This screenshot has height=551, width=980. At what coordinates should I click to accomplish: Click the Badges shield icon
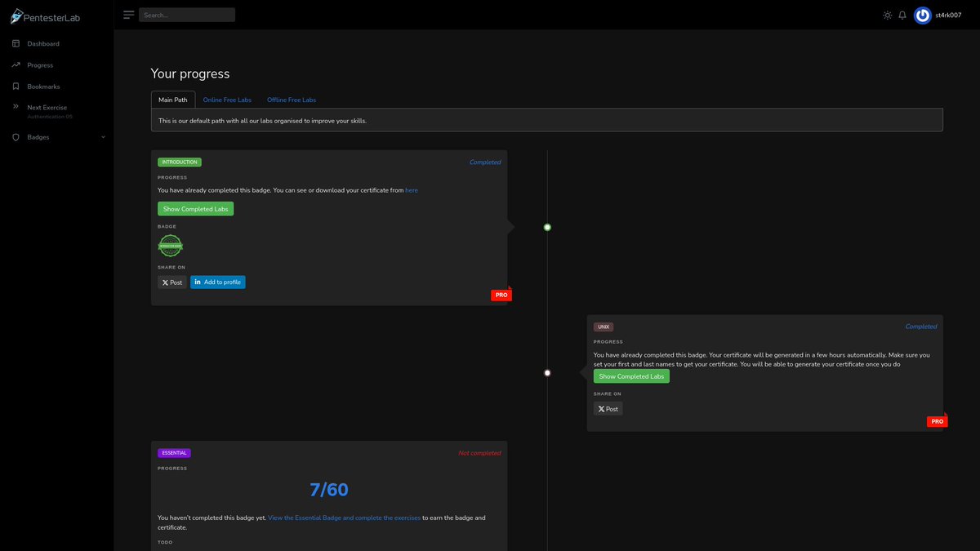[x=16, y=137]
